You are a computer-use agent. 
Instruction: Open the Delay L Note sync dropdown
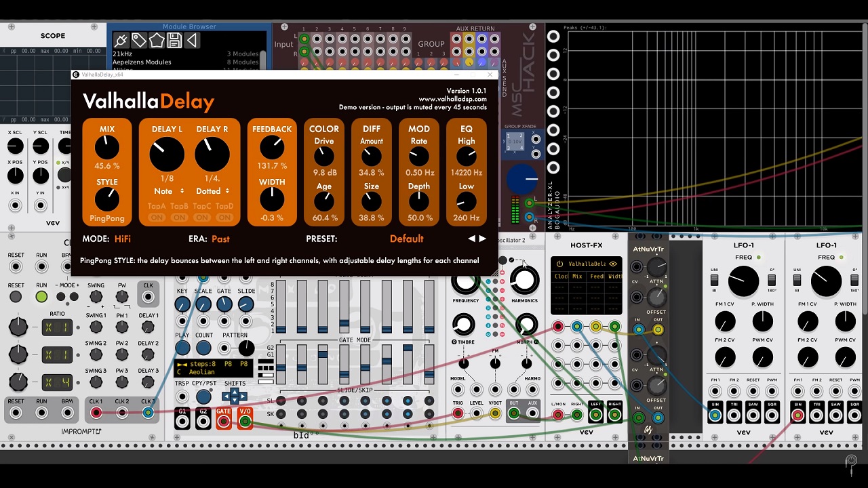tap(167, 191)
